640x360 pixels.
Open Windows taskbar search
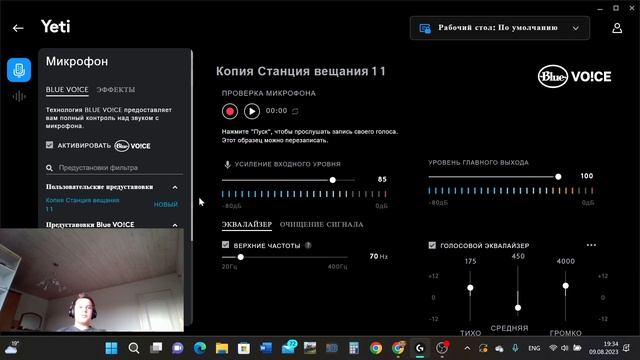(x=133, y=348)
